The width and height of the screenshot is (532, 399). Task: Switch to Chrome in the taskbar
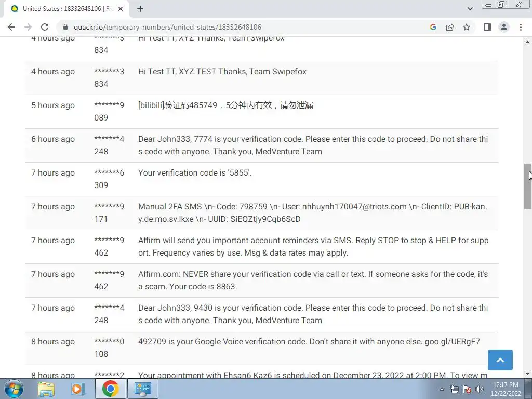pyautogui.click(x=110, y=389)
